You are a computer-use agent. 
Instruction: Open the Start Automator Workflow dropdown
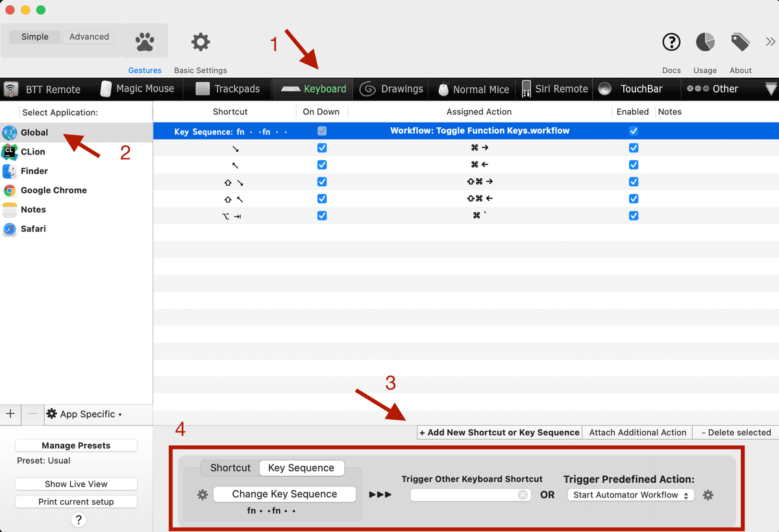click(x=630, y=494)
